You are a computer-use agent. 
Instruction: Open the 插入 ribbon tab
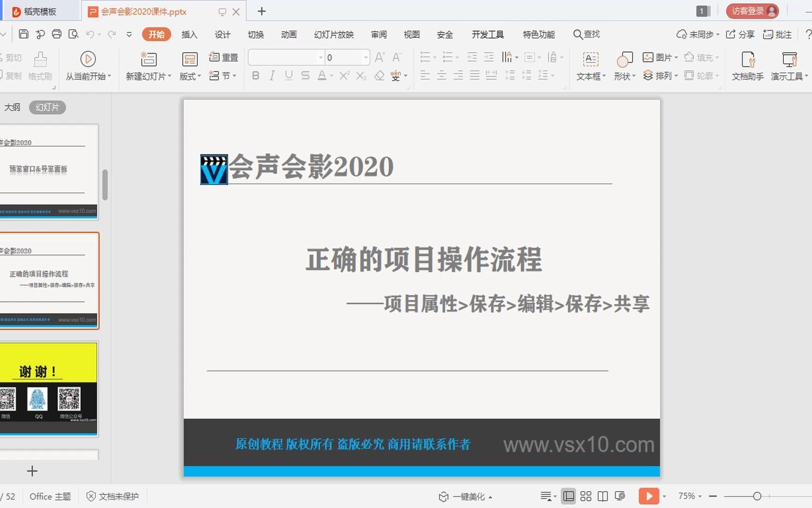pos(189,34)
